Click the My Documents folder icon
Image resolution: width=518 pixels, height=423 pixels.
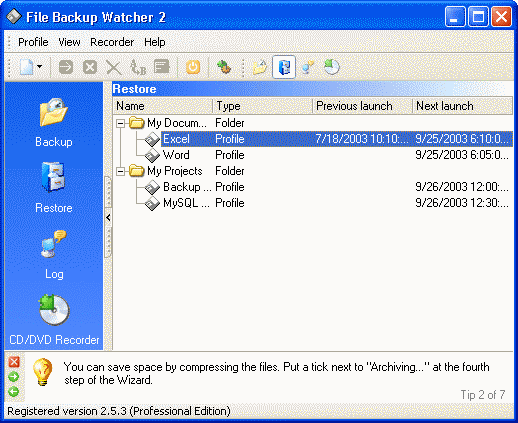(x=136, y=123)
